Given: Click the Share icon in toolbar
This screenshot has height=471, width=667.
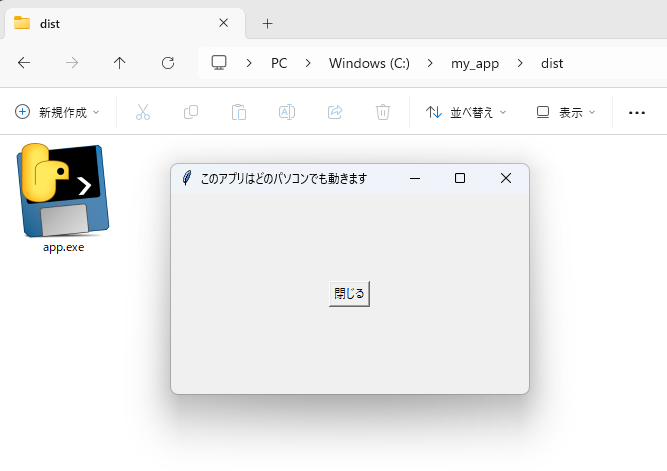Looking at the screenshot, I should tap(335, 112).
